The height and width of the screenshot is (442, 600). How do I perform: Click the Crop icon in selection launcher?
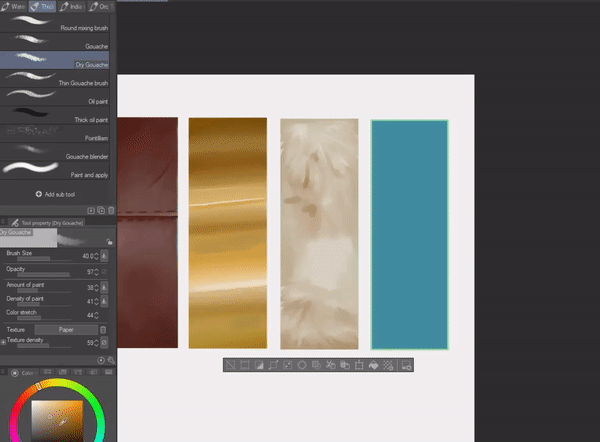coord(245,365)
